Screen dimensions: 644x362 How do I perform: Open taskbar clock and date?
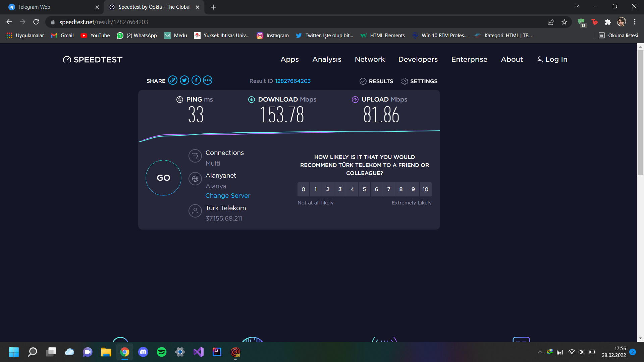614,352
